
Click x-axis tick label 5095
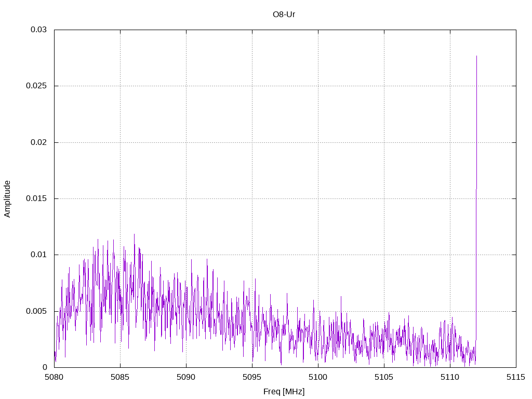(x=252, y=377)
